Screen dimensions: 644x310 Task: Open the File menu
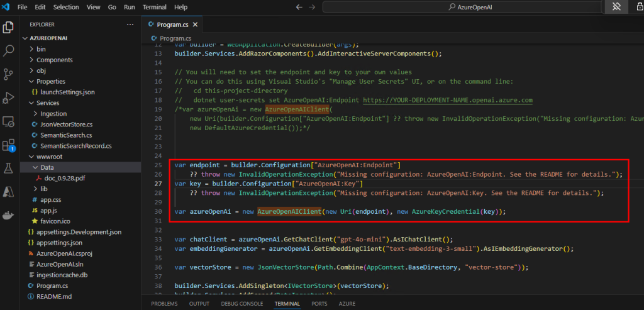[x=23, y=7]
